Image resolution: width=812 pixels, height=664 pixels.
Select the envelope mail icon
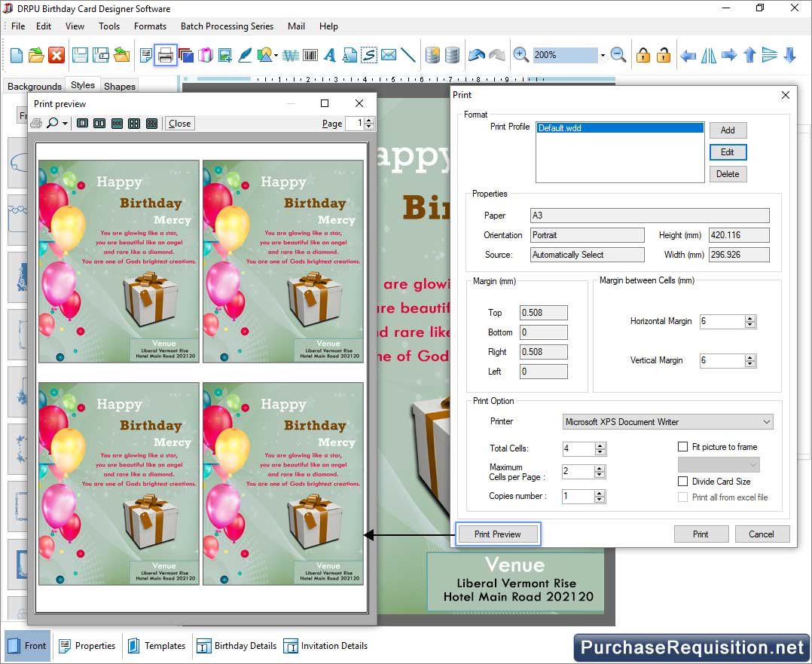(x=389, y=55)
